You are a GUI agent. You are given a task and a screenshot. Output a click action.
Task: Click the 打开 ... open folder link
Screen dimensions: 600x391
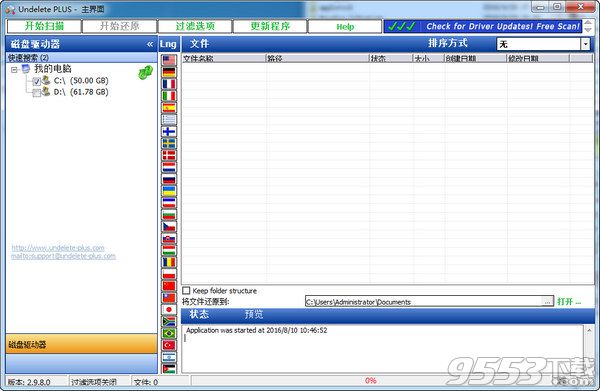[569, 301]
